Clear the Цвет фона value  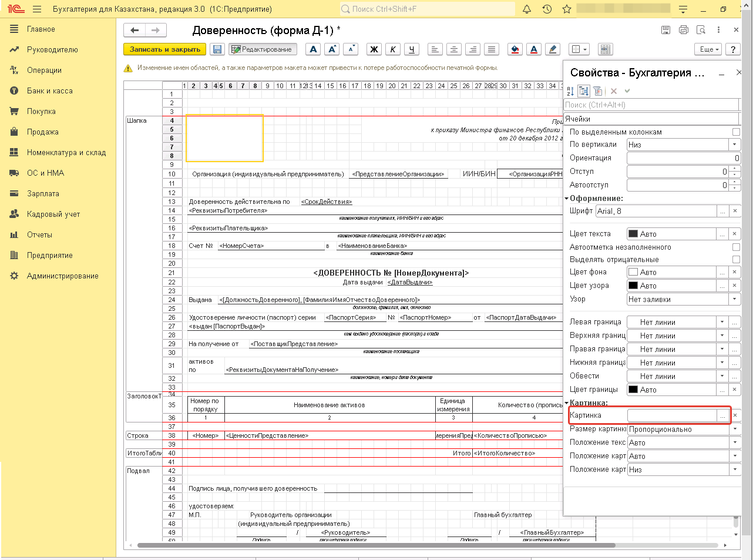coord(734,272)
